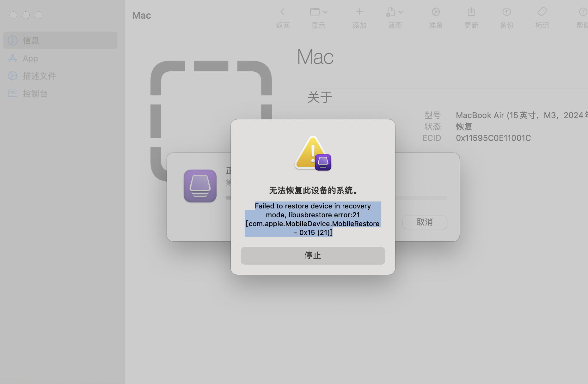Image resolution: width=588 pixels, height=384 pixels.
Task: Open the 控制台 console sidebar item
Action: (60, 93)
